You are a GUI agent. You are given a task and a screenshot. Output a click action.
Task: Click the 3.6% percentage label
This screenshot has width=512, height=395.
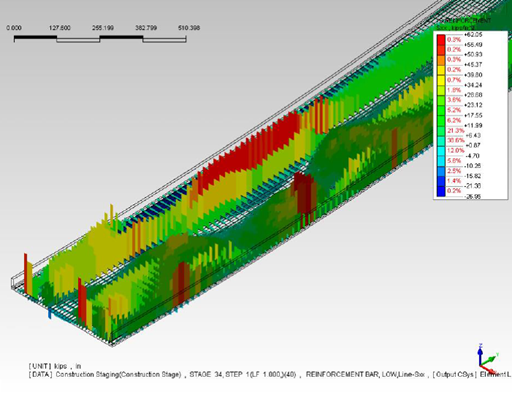454,100
